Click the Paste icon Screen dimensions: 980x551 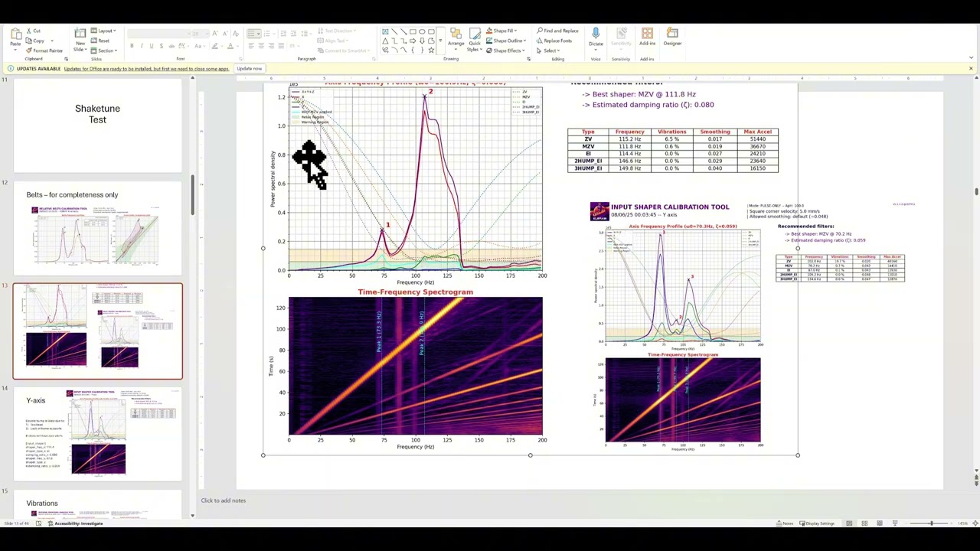(15, 34)
